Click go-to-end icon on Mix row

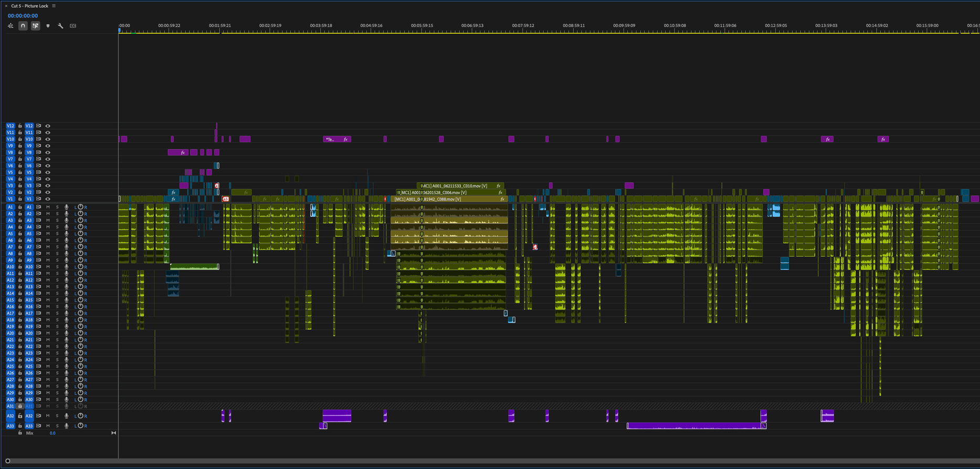pyautogui.click(x=113, y=433)
